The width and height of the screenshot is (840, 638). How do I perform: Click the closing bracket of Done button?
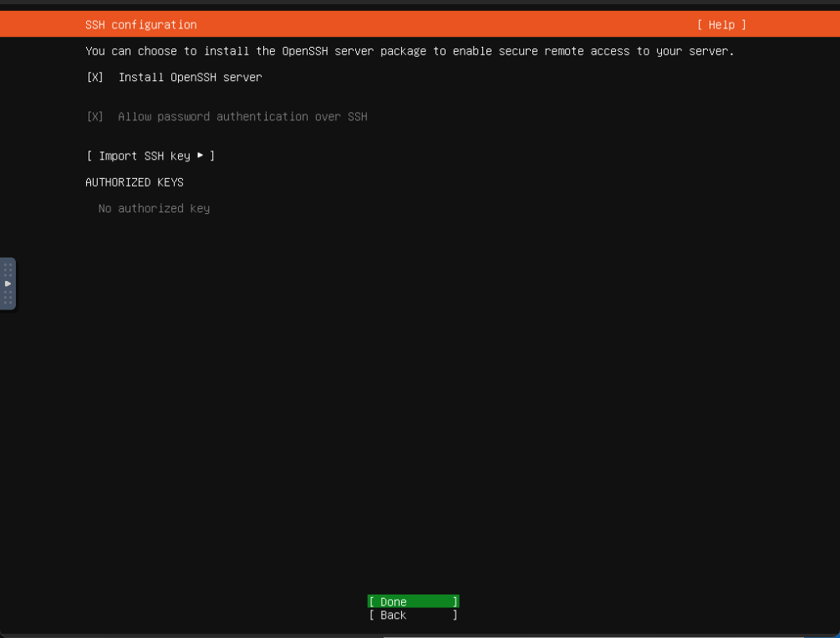pyautogui.click(x=455, y=602)
